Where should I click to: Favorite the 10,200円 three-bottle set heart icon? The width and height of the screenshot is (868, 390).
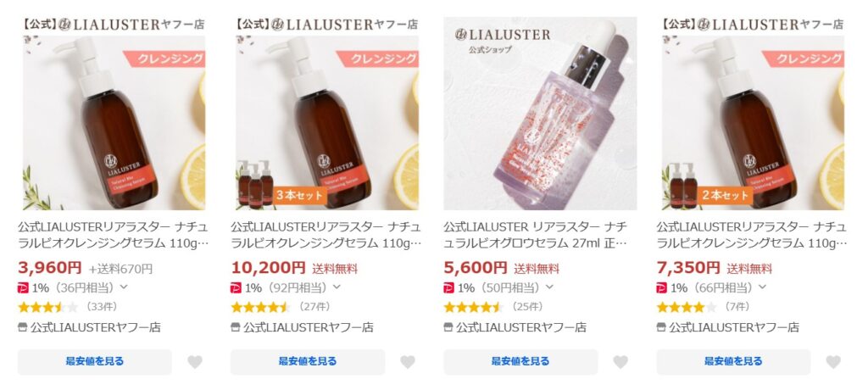408,362
